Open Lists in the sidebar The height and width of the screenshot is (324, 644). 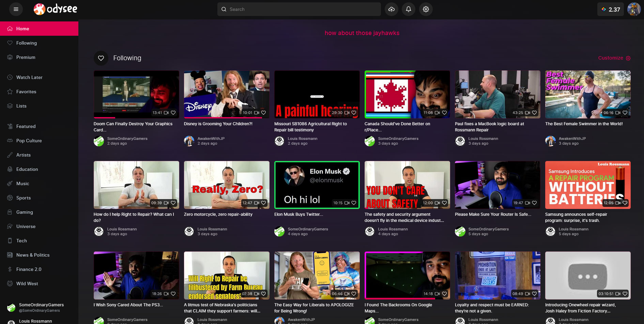(x=39, y=106)
